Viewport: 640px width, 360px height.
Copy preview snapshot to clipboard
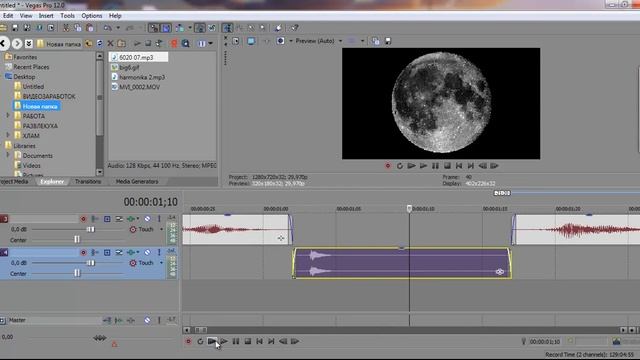[376, 41]
